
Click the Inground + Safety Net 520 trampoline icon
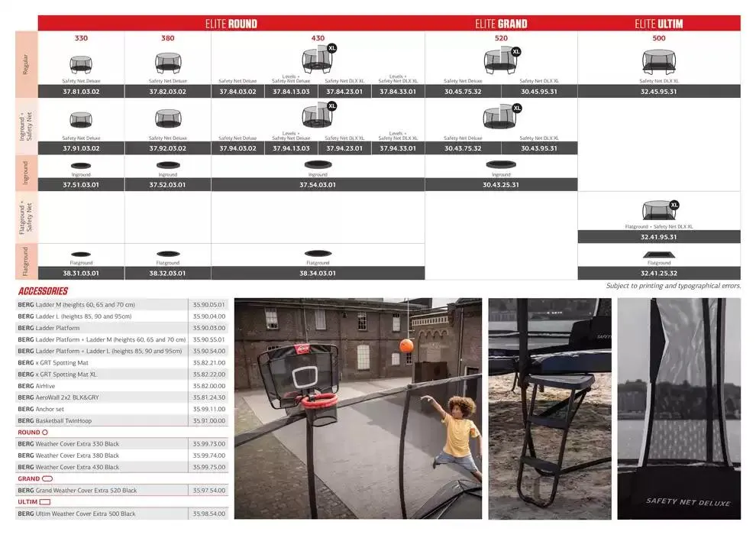click(x=499, y=118)
